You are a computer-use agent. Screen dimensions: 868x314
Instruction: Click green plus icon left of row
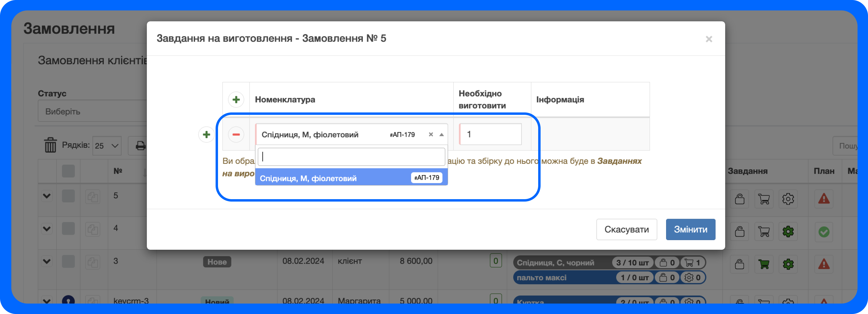[206, 135]
